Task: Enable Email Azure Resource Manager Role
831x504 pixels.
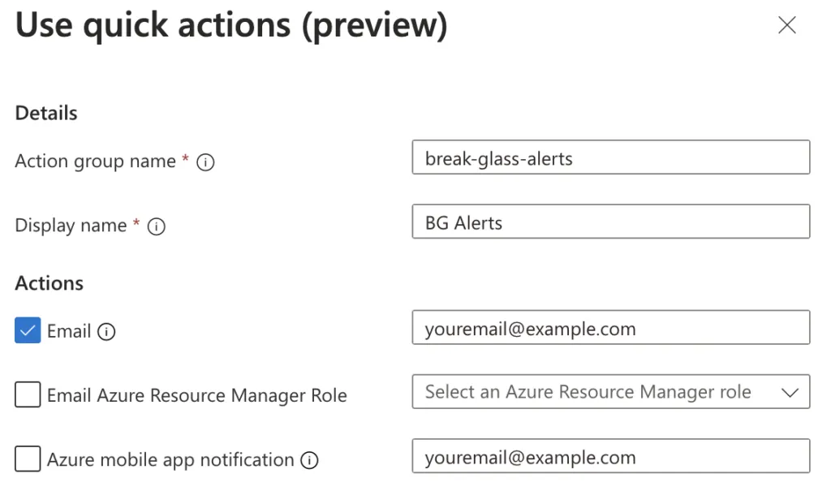Action: coord(27,395)
